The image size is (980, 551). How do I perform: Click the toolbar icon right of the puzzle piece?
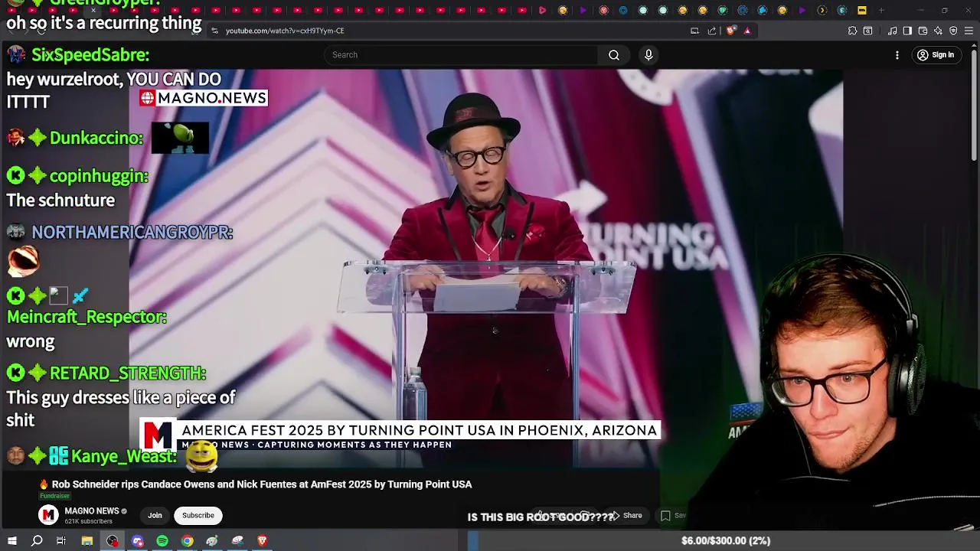pos(867,31)
